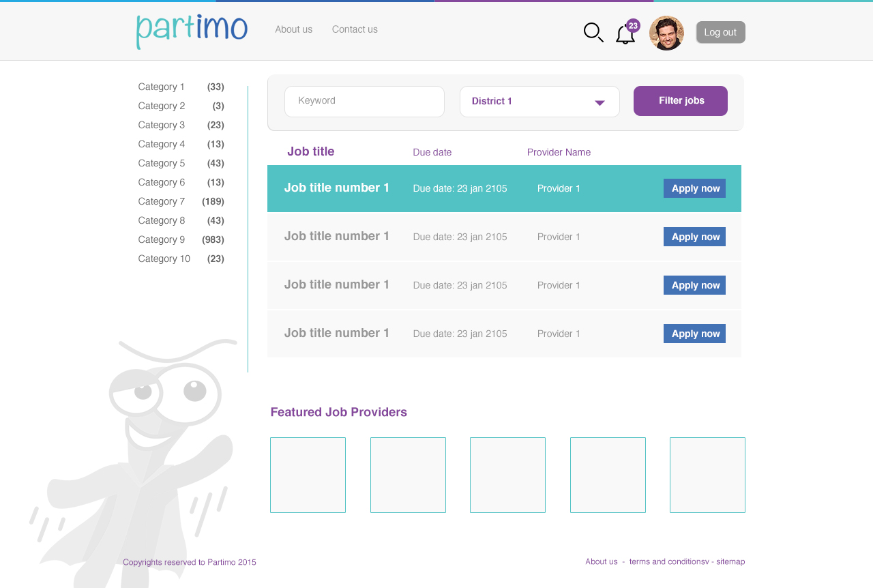
Task: Expand the District 1 dropdown
Action: (539, 102)
